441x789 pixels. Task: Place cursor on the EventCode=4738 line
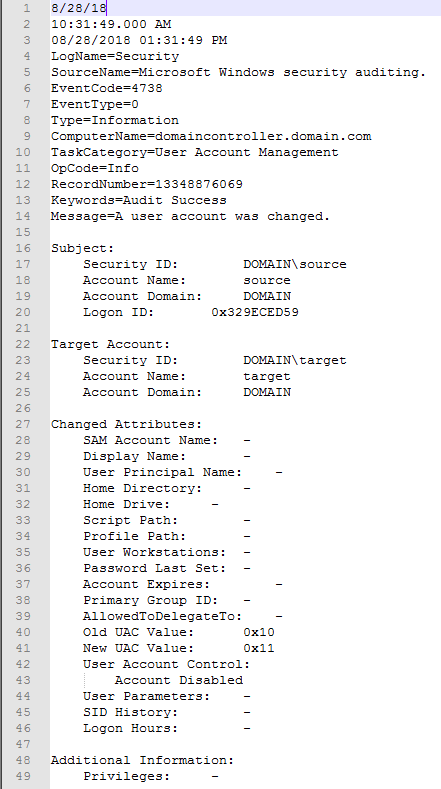107,89
